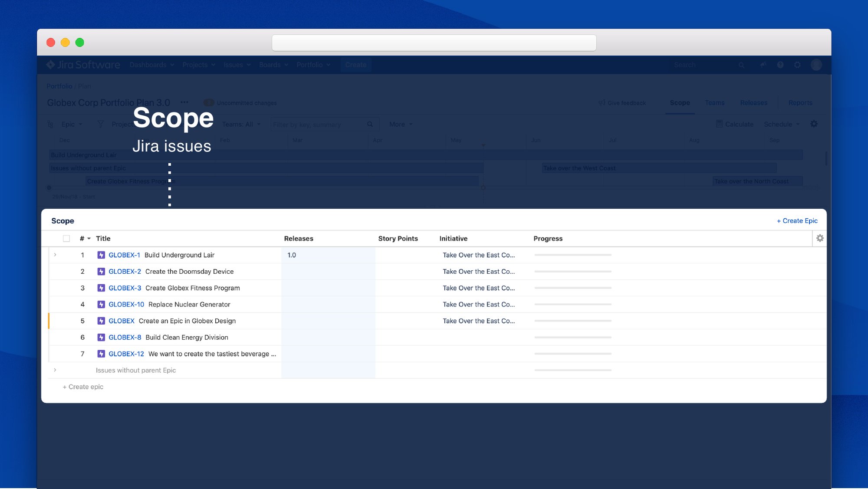Screen dimensions: 868x489
Task: Expand the GLOBEX-1 Build Underground Lair row
Action: [55, 255]
